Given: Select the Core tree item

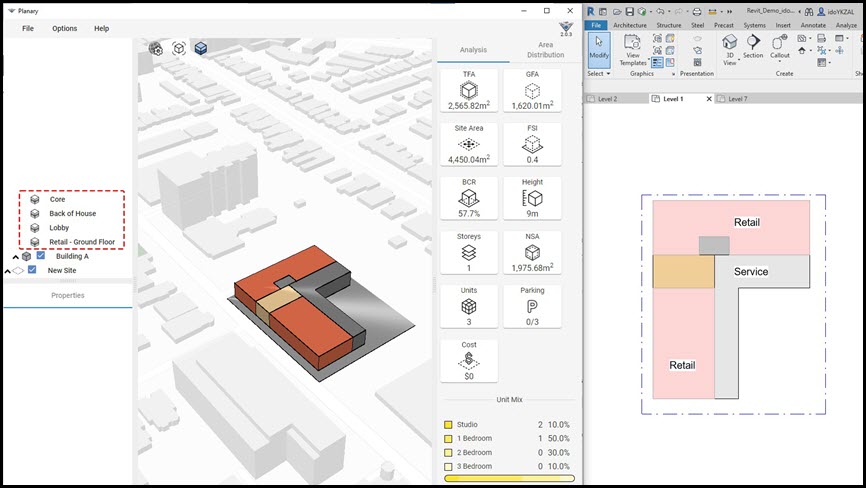Looking at the screenshot, I should (x=57, y=199).
